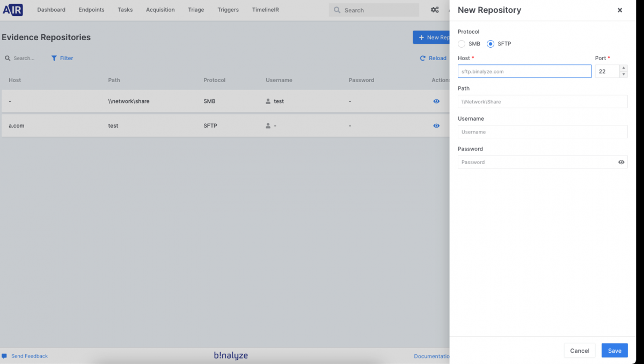644x364 pixels.
Task: Select the SMB protocol radio button
Action: click(462, 43)
